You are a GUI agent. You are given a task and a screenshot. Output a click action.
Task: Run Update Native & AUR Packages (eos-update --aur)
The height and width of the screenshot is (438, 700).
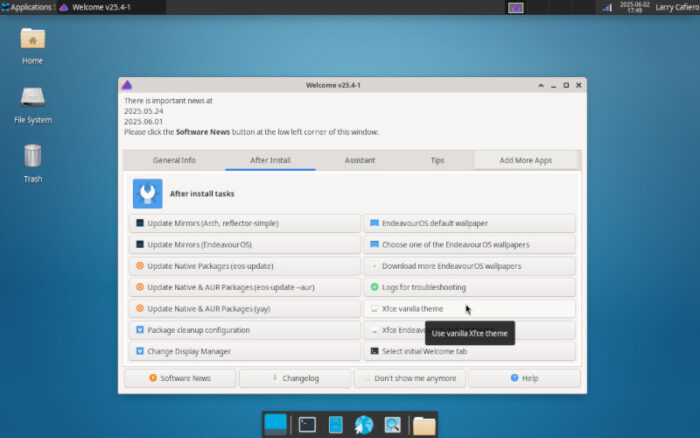click(x=245, y=288)
